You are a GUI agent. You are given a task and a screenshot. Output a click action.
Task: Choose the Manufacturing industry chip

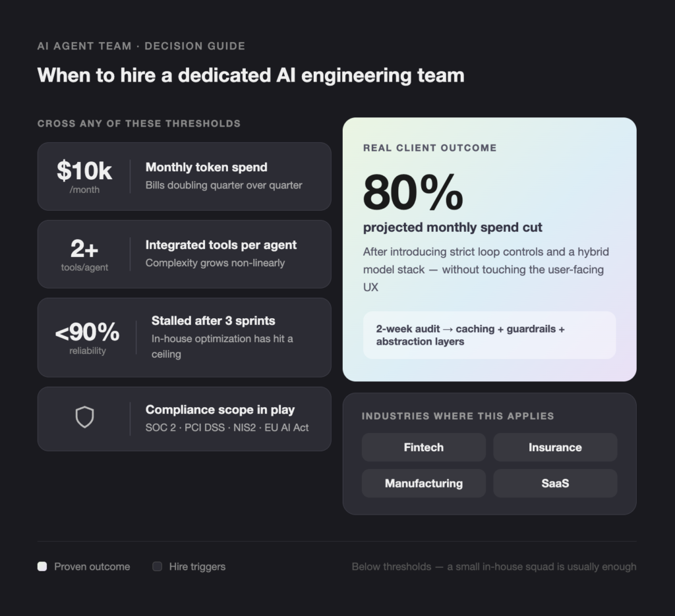(x=424, y=484)
